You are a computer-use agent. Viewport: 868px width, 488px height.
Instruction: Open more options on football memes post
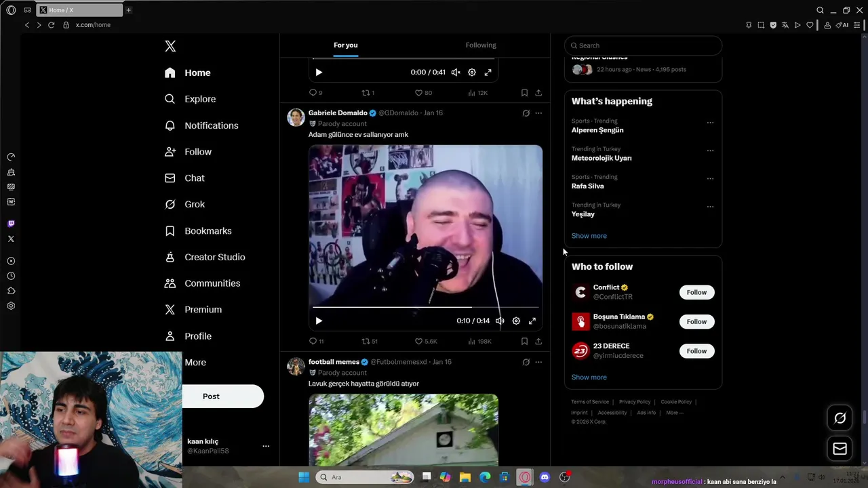538,362
